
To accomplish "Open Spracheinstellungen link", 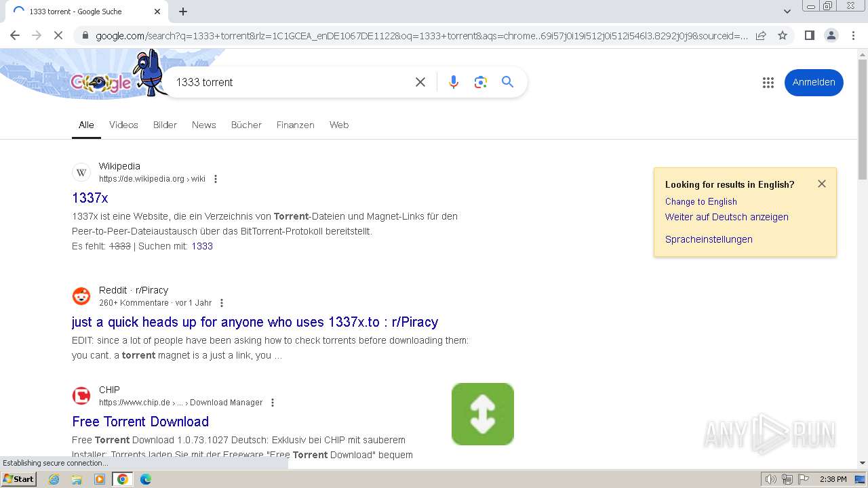I will pos(709,239).
